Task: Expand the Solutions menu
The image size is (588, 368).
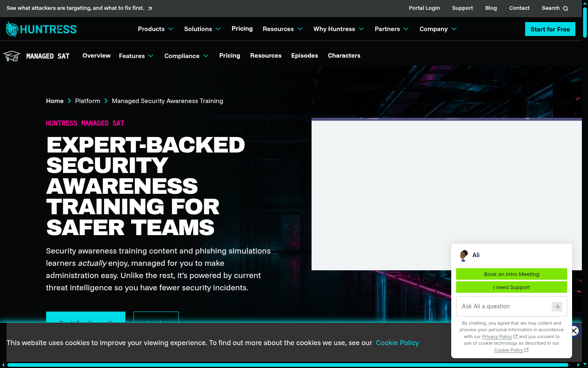Action: pyautogui.click(x=203, y=29)
